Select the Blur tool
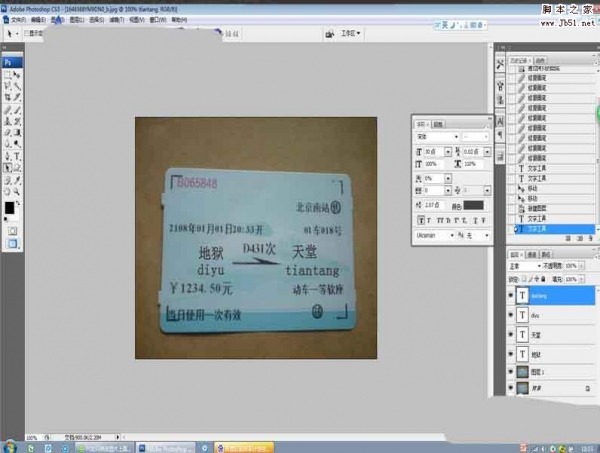Screen dimensions: 600x453 [7, 144]
